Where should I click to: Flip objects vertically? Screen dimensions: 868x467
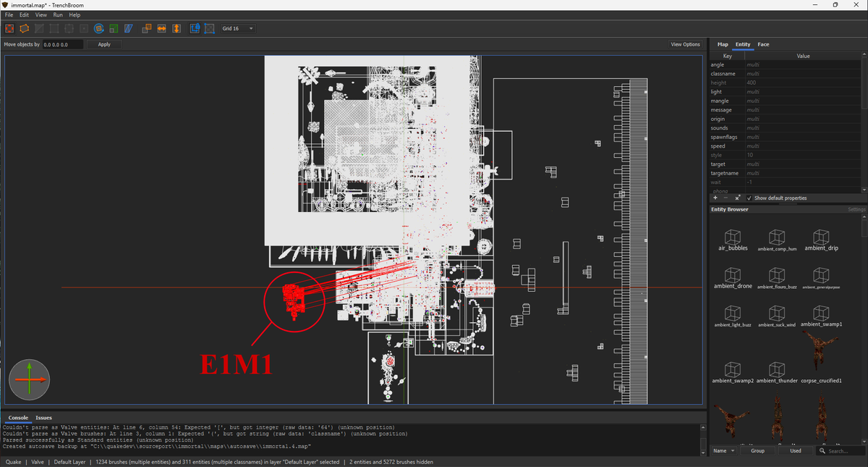pos(176,28)
